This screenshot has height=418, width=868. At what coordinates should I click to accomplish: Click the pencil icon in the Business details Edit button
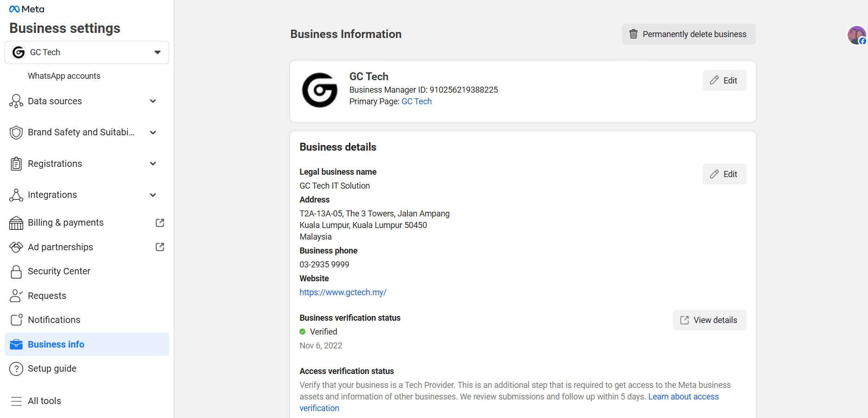(715, 174)
